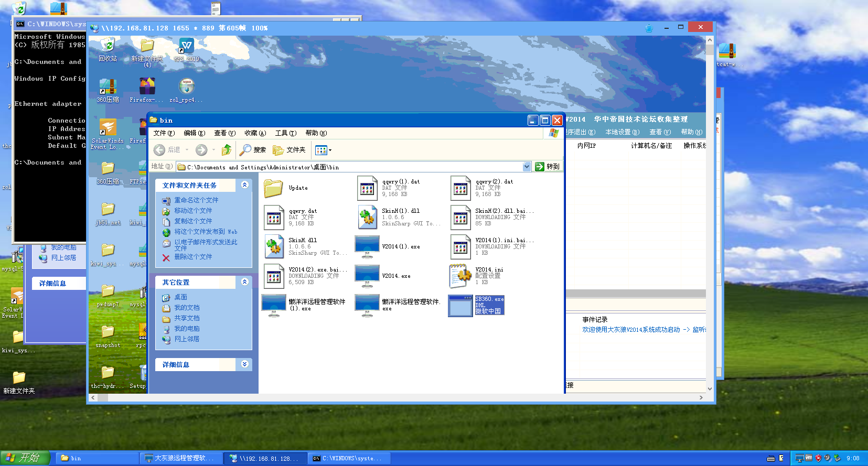Select the WPS 2019 desktop shortcut
868x466 pixels.
pos(187,50)
